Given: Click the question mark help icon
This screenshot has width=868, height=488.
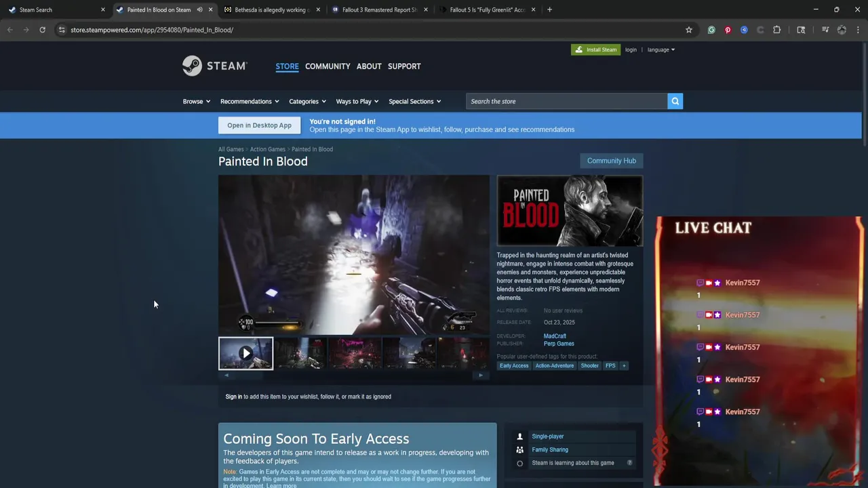Looking at the screenshot, I should tap(629, 463).
